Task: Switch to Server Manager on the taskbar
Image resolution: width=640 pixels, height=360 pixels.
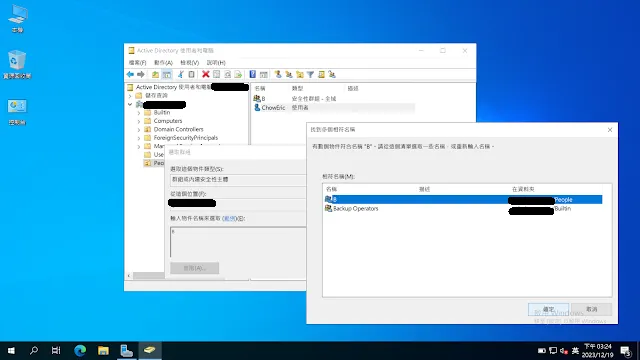Action: 127,351
